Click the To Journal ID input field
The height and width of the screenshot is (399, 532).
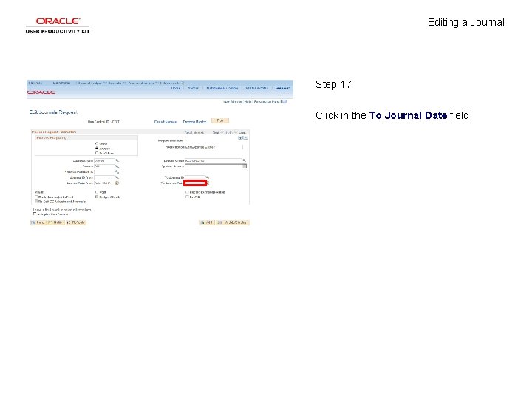pyautogui.click(x=195, y=177)
